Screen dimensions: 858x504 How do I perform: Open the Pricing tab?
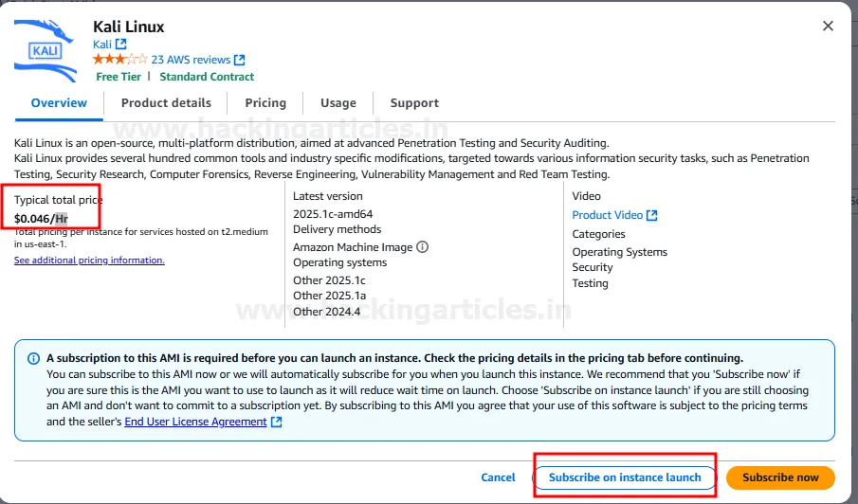(265, 103)
